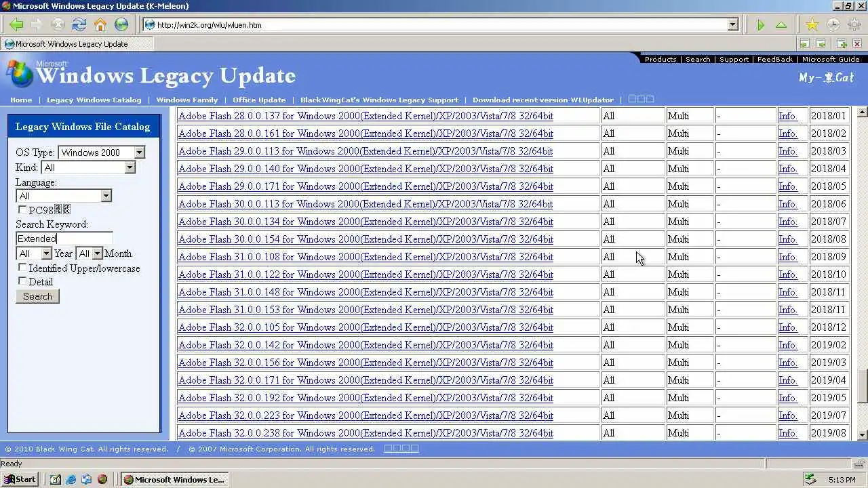Click the Microsoft Windows Le... taskbar button
Screen dimensions: 868x488
coord(174,479)
